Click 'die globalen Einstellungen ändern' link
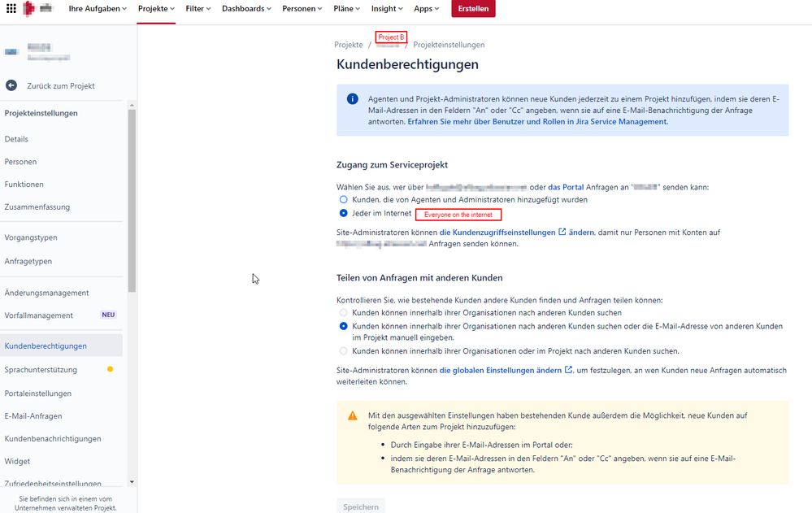The width and height of the screenshot is (812, 513). [x=500, y=370]
